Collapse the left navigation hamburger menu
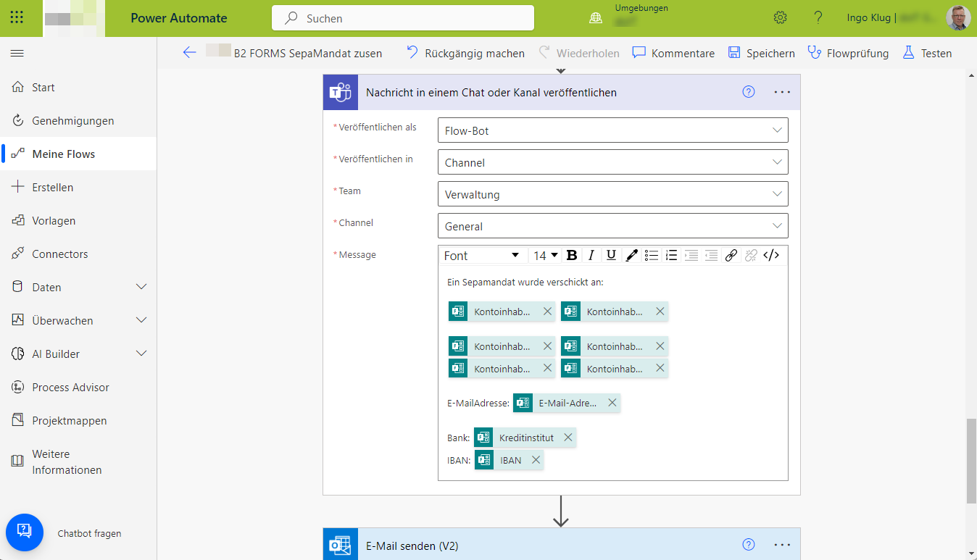The width and height of the screenshot is (977, 560). (x=17, y=54)
